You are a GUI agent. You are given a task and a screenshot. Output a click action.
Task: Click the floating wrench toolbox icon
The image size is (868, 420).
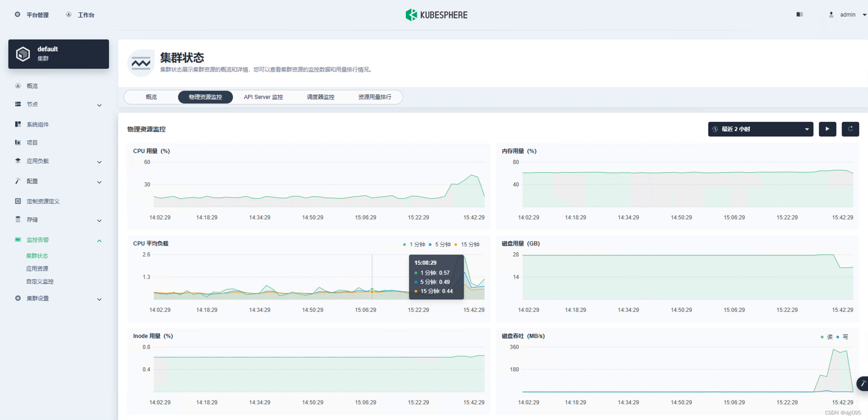pyautogui.click(x=863, y=384)
